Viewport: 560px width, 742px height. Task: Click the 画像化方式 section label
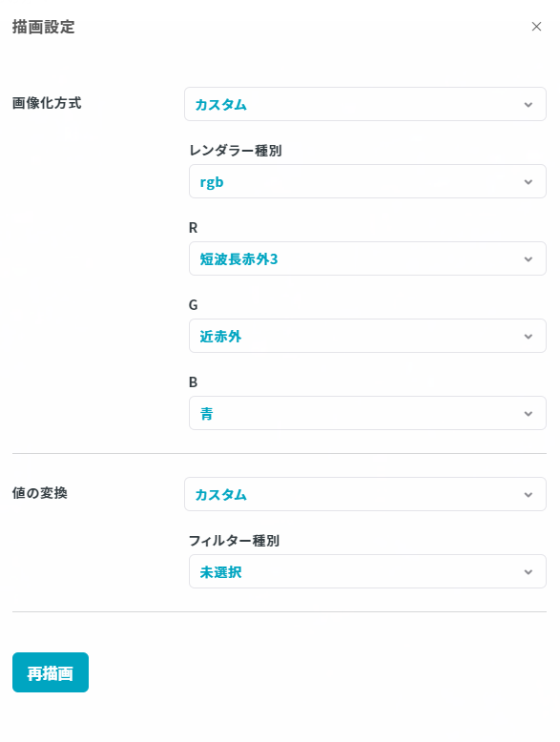[47, 103]
